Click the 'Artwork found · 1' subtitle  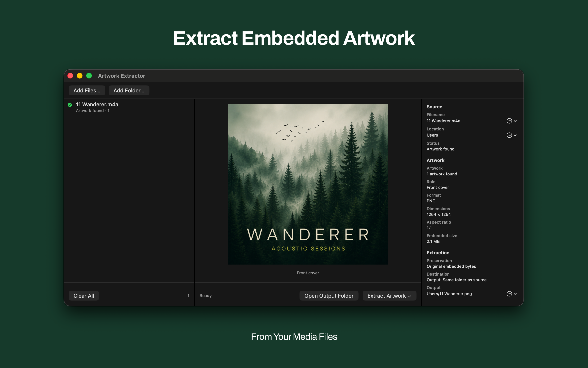(x=92, y=111)
